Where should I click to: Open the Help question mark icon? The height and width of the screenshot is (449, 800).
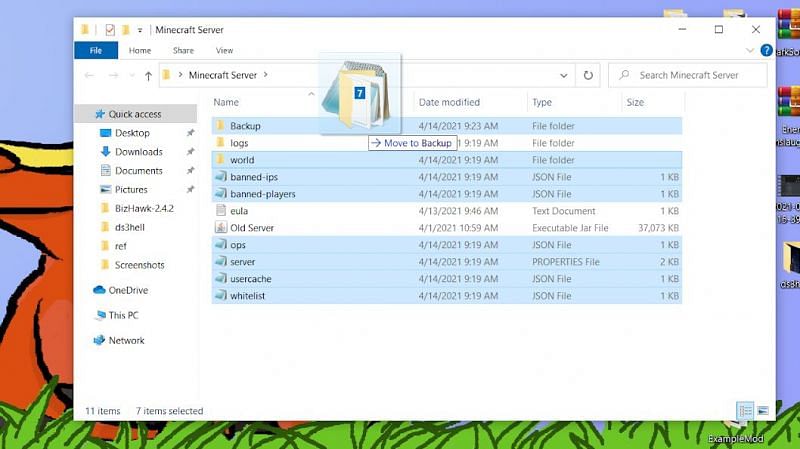765,50
